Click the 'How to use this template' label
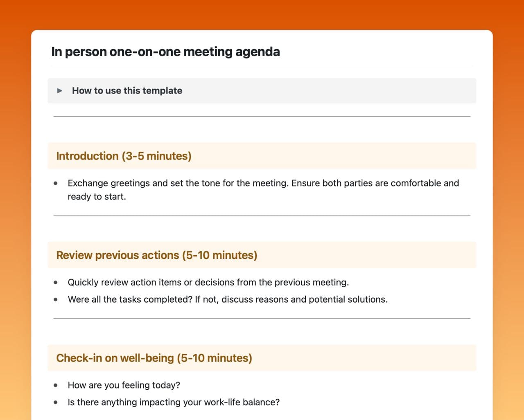Screen dimensions: 524x420 pyautogui.click(x=127, y=91)
